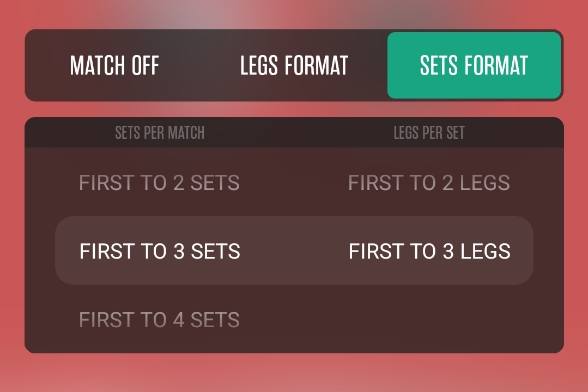Tap the dimmed option above First to 3 Sets
This screenshot has height=392, width=588.
[x=159, y=183]
